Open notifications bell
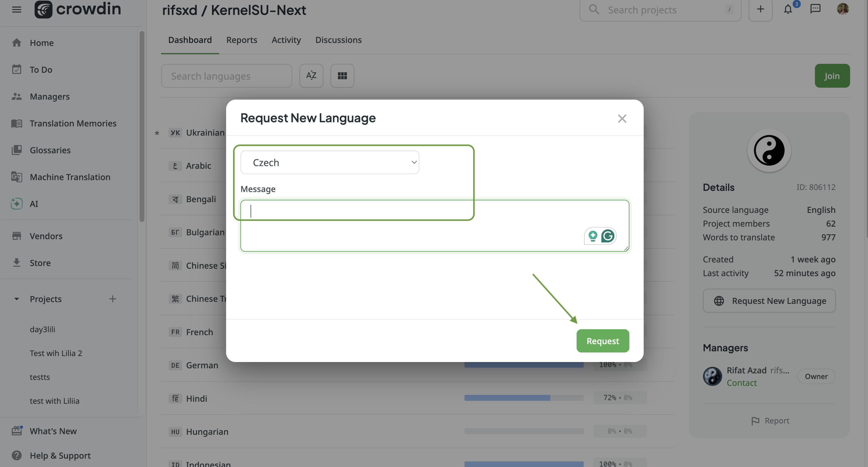868x467 pixels. [x=788, y=9]
